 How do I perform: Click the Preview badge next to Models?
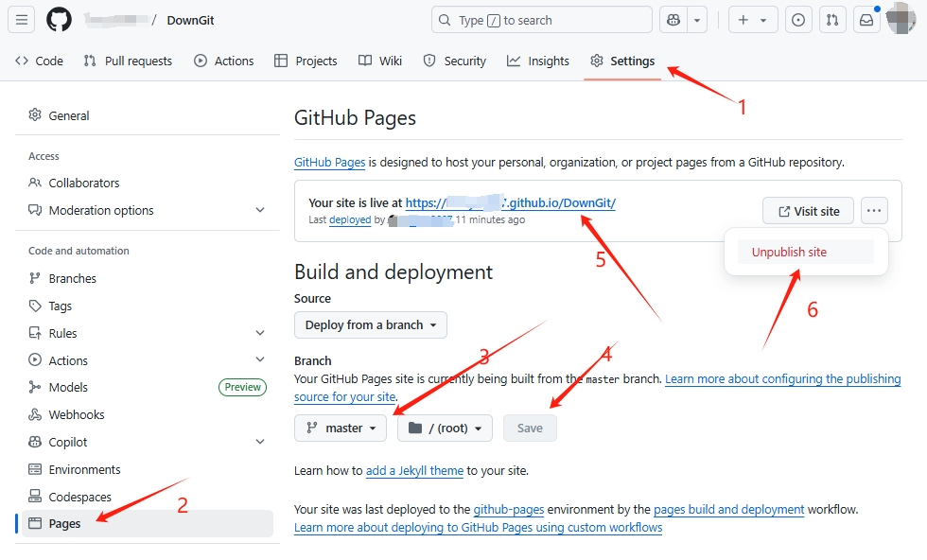[242, 387]
